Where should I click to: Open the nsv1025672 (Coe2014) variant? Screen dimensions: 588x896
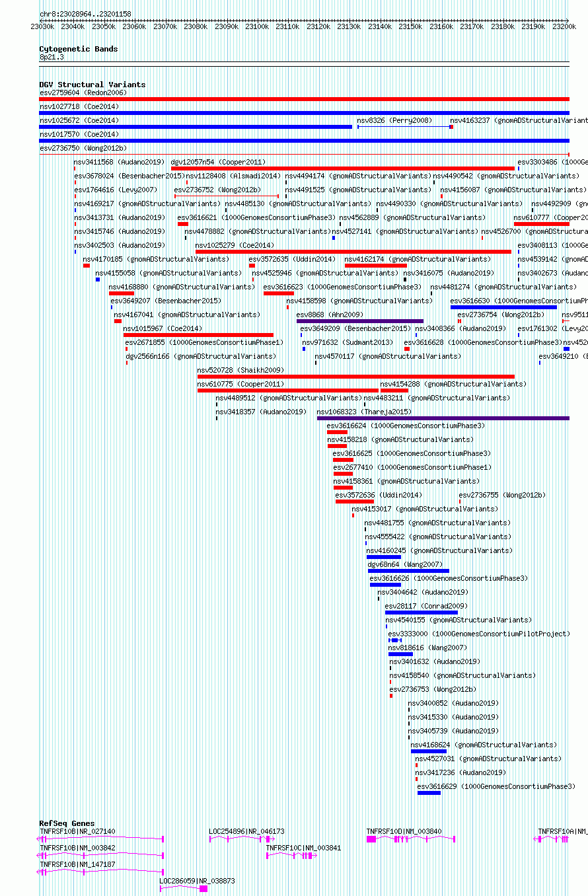point(79,120)
